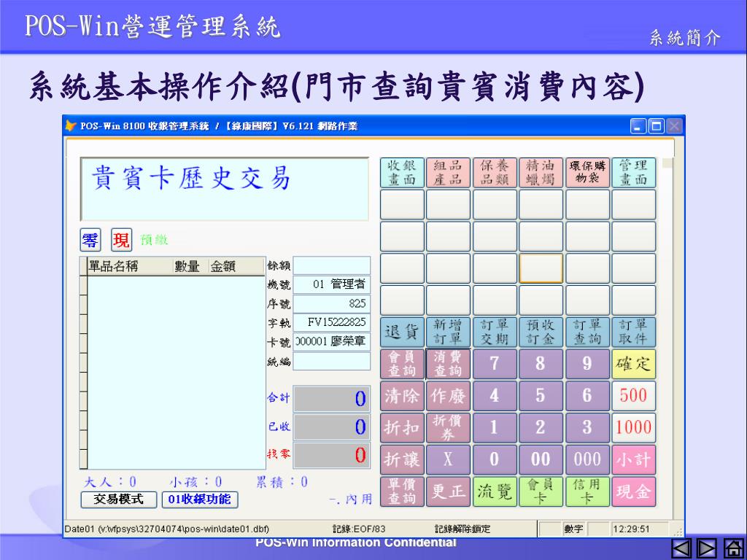Click the 單價查詢 price lookup button
747x560 pixels.
click(402, 492)
